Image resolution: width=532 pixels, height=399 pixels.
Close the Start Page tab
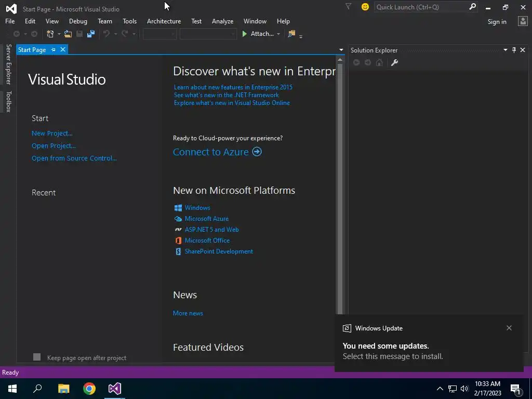[x=63, y=49]
